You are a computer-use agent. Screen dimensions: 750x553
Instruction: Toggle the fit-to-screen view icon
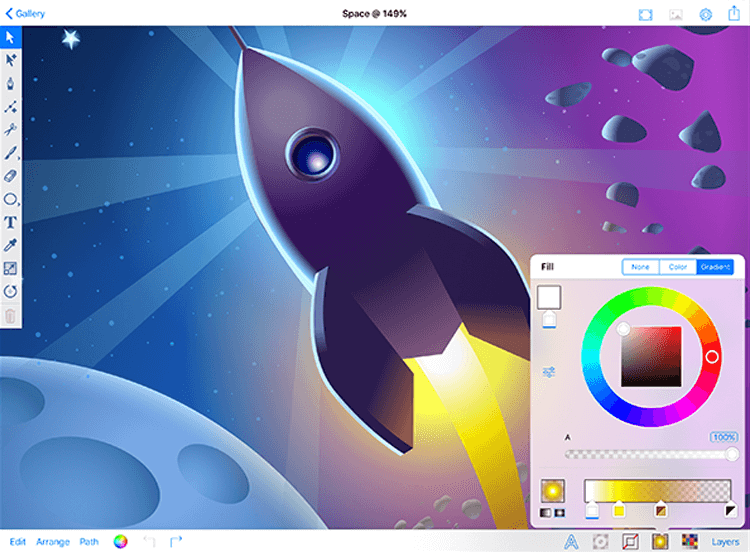pos(645,14)
